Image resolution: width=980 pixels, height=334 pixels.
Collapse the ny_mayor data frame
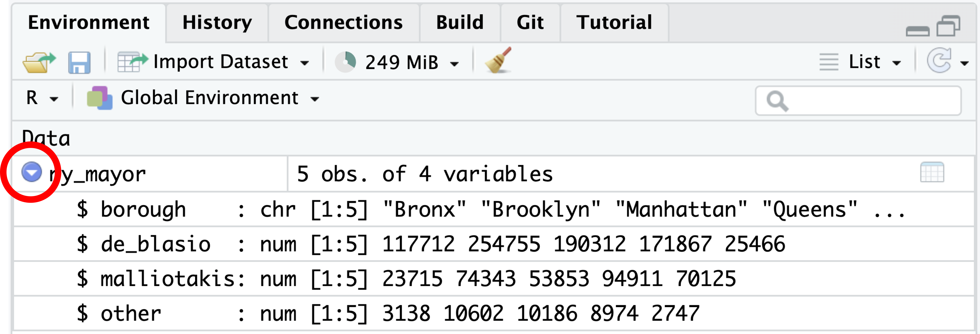pyautogui.click(x=32, y=172)
